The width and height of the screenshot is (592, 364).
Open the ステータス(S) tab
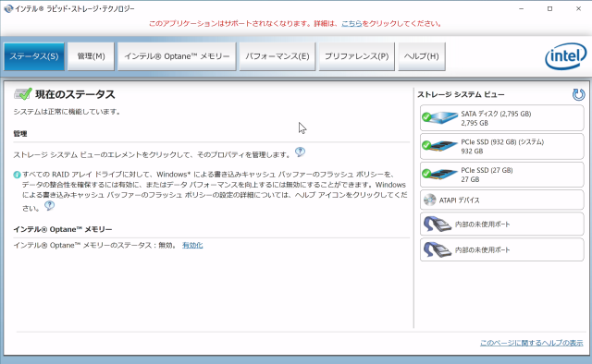pyautogui.click(x=34, y=56)
